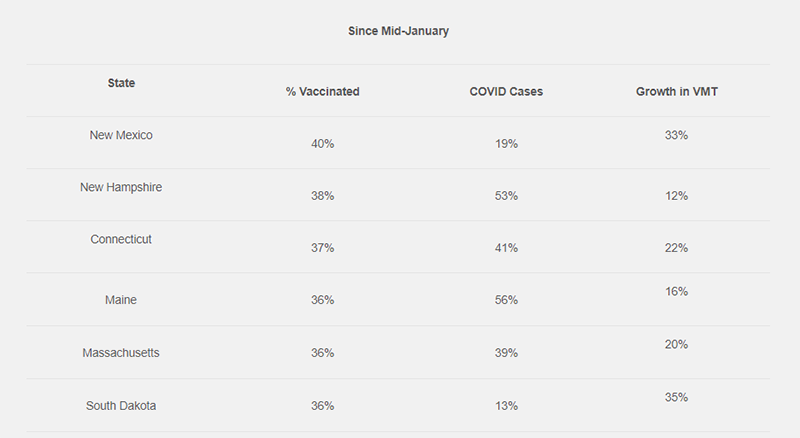Click Maine's 56% COVID cases value

pos(506,300)
